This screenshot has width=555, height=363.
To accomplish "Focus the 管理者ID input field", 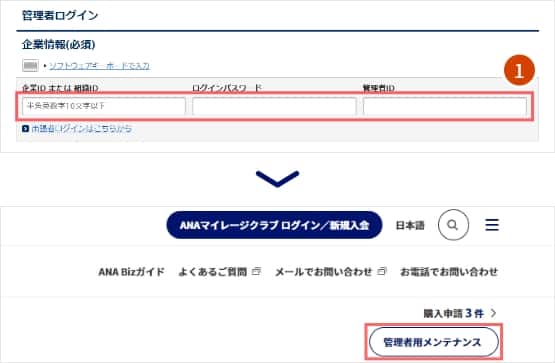I will [x=445, y=106].
